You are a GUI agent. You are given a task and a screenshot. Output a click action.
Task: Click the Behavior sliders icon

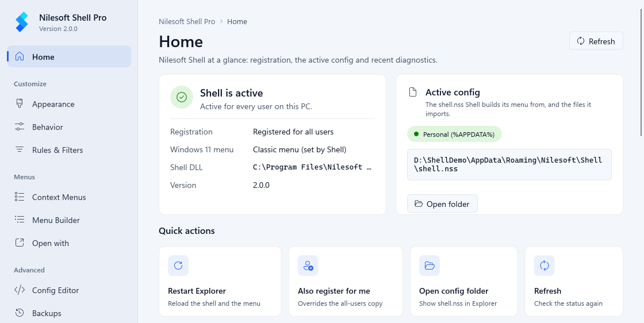(x=20, y=127)
